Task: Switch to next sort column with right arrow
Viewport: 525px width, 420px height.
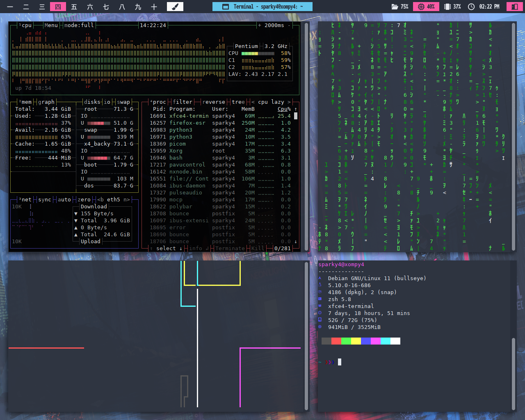Action: coord(289,102)
